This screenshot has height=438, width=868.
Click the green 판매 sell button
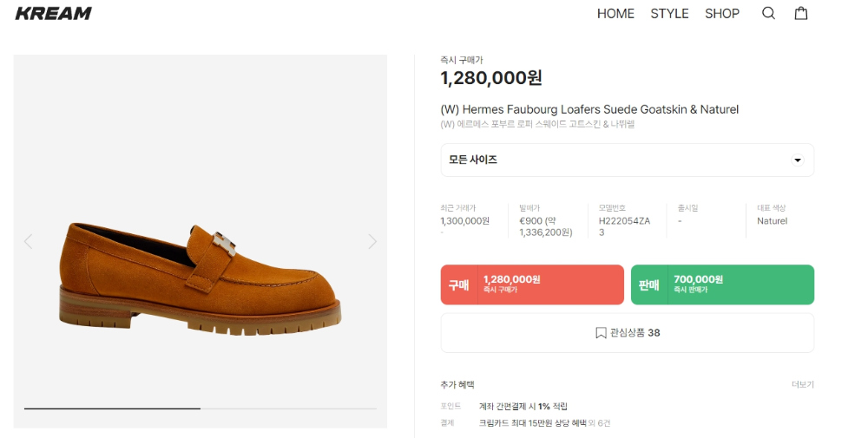[x=722, y=284]
